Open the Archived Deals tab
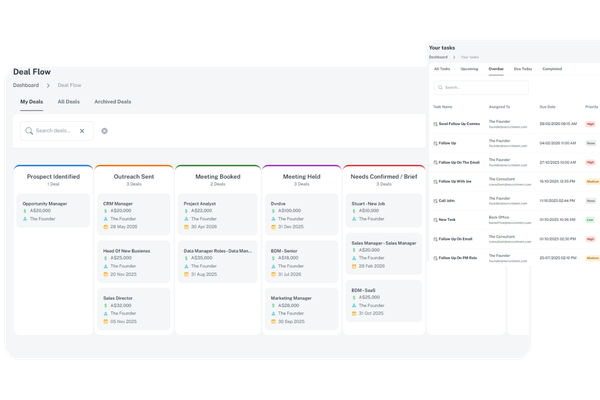Image resolution: width=600 pixels, height=400 pixels. click(x=112, y=102)
